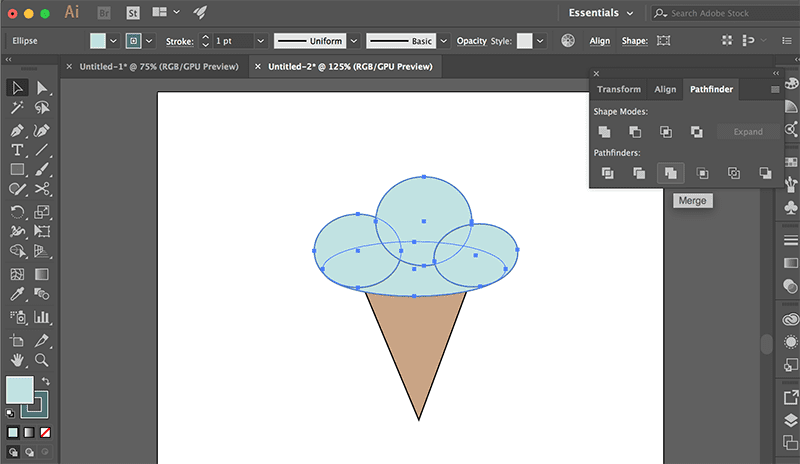Swap fill and stroke colors arrow
This screenshot has width=800, height=464.
(45, 382)
